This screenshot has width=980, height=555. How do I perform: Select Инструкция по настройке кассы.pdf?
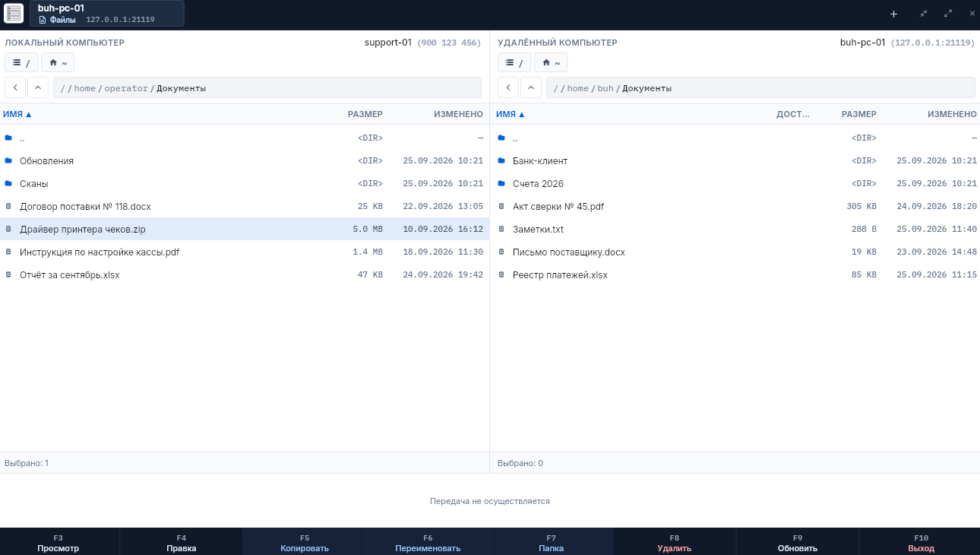(245, 252)
